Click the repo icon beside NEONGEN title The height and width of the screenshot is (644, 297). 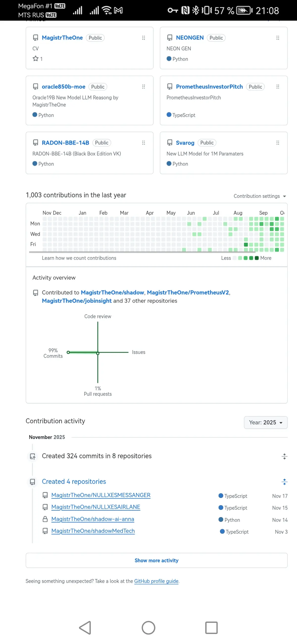point(170,38)
